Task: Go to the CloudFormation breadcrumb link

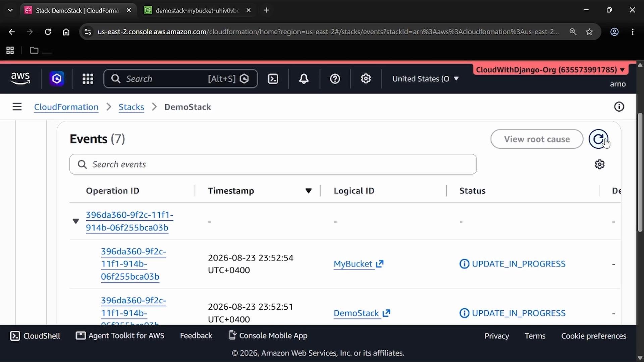Action: click(x=66, y=107)
